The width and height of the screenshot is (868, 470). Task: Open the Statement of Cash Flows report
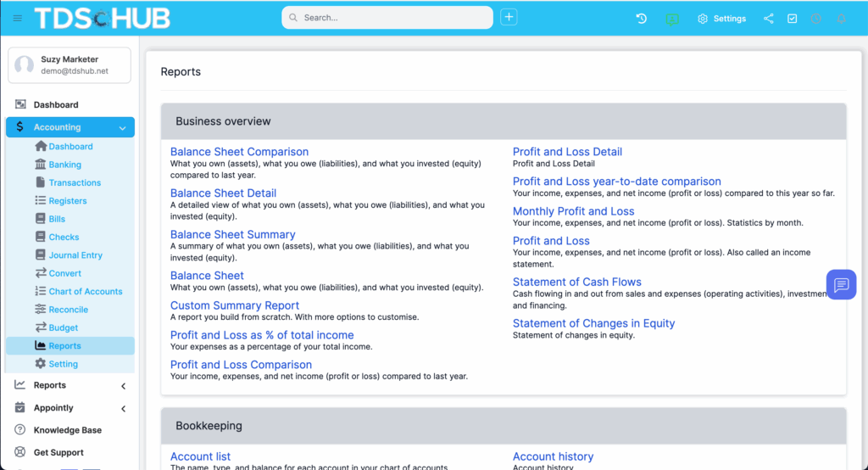576,282
